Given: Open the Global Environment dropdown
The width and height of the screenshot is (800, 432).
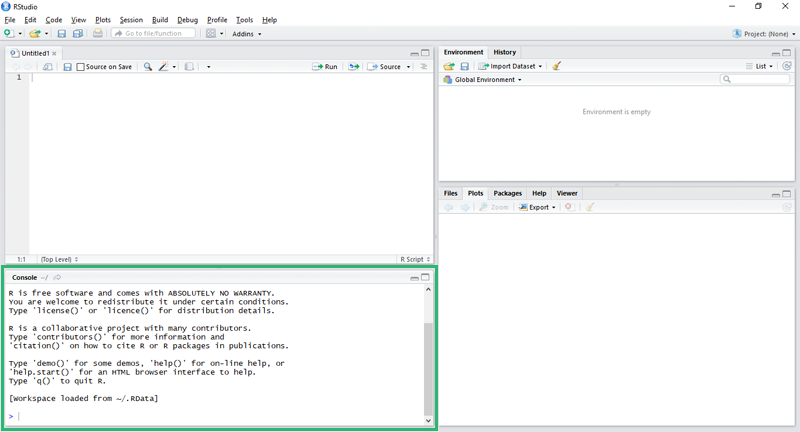Looking at the screenshot, I should tap(483, 80).
